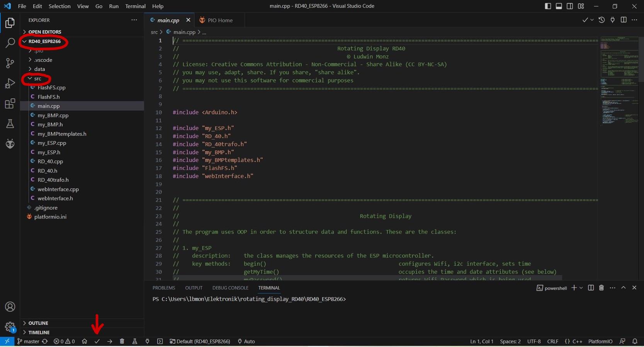Toggle the primary side bar
This screenshot has width=644, height=347.
(x=548, y=6)
